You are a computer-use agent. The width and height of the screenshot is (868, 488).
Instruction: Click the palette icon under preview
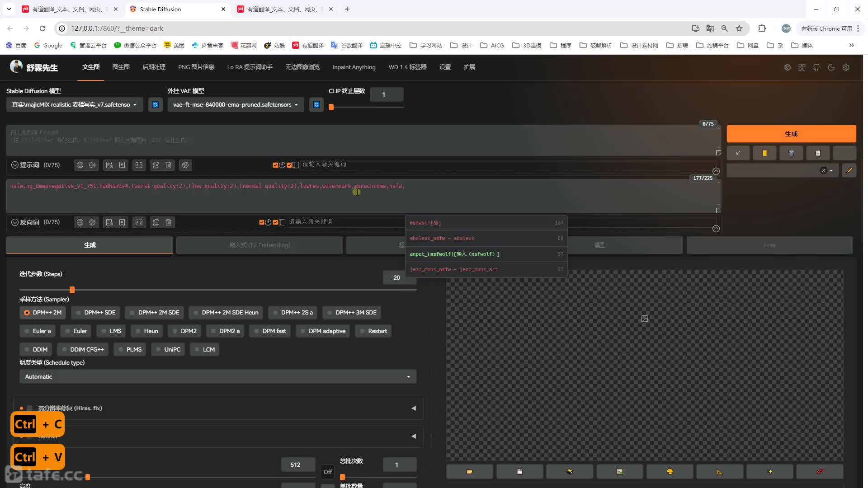pos(670,472)
